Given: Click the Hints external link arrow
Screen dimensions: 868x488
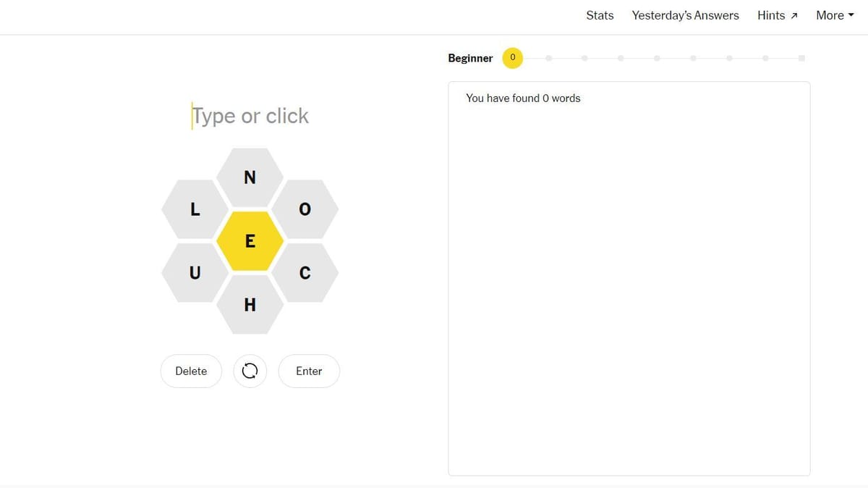Looking at the screenshot, I should click(793, 14).
